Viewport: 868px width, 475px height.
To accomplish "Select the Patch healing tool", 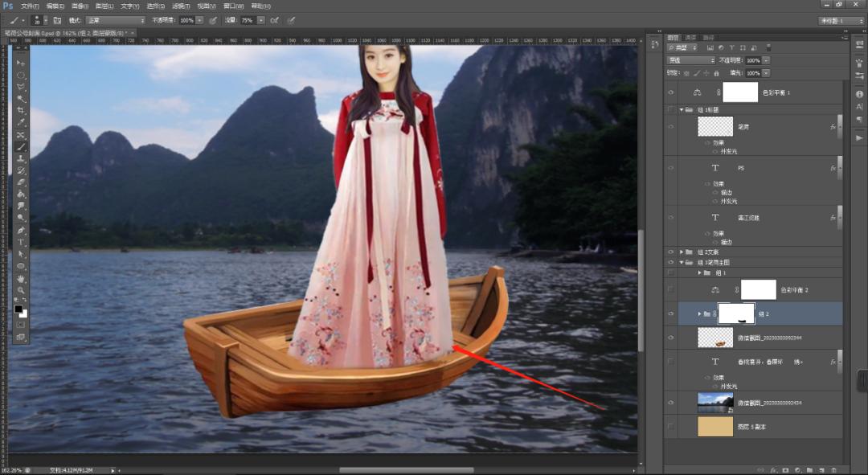I will pyautogui.click(x=20, y=135).
